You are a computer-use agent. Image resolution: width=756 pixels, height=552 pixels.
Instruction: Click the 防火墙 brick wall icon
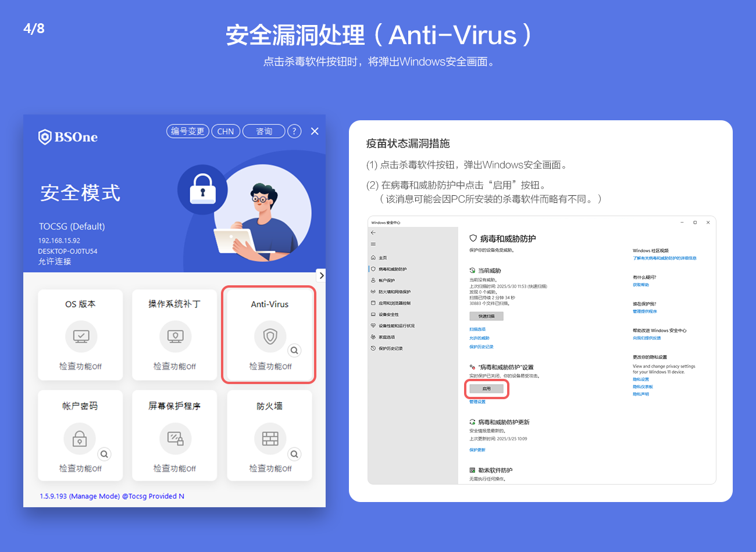270,439
